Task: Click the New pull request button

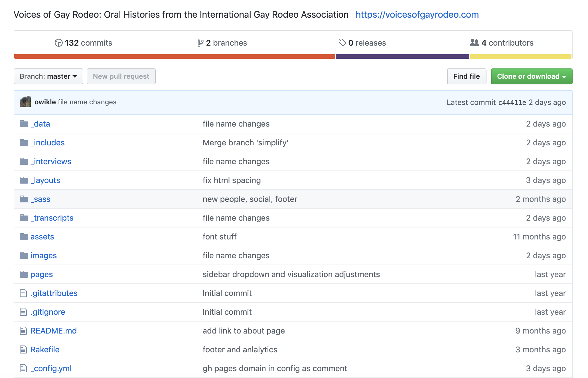Action: 121,76
